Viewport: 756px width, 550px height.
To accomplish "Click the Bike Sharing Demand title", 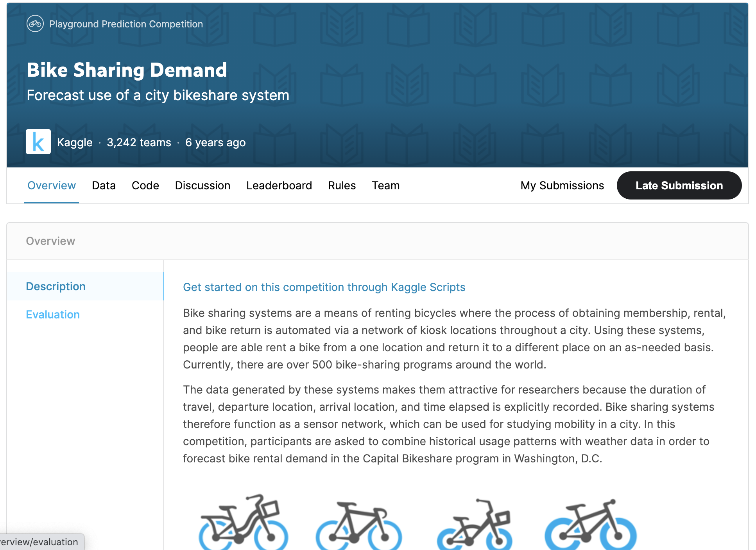I will (x=127, y=70).
